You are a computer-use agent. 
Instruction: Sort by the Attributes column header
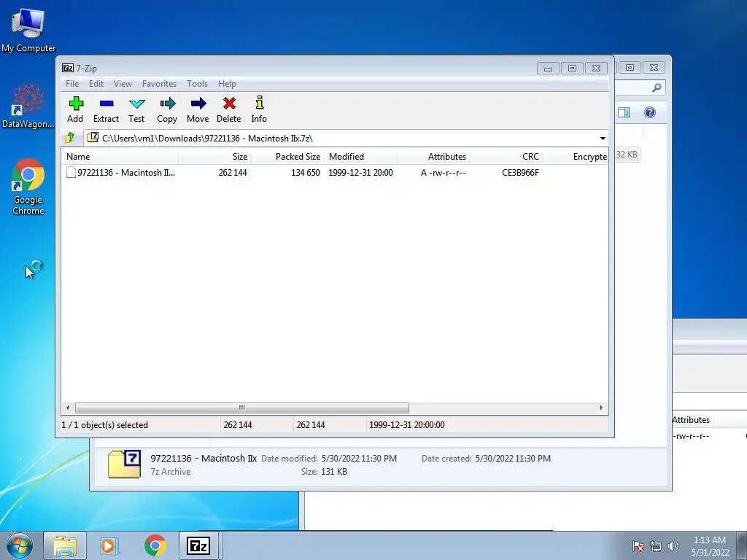433,157
